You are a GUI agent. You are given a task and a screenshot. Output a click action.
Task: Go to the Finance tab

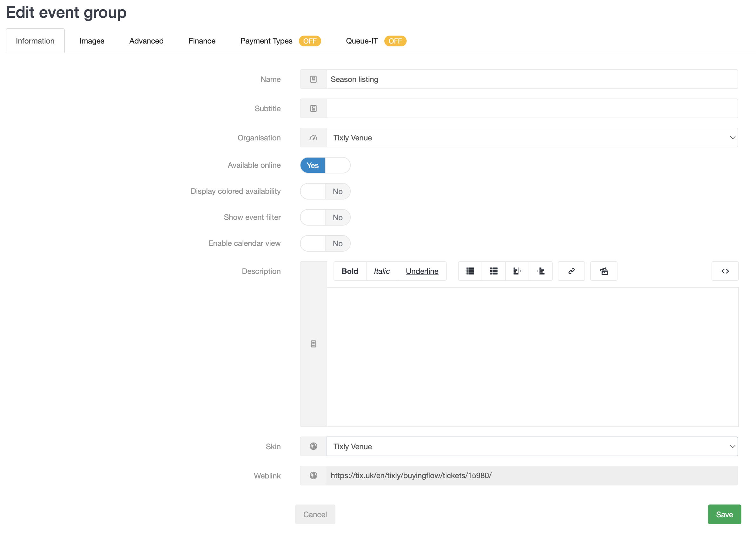click(x=202, y=41)
